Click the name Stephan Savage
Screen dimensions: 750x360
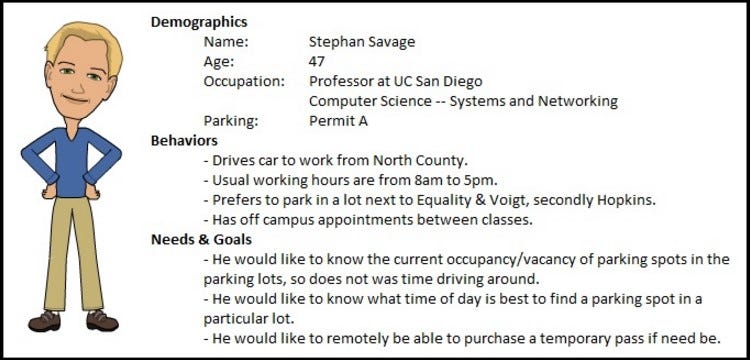(x=362, y=42)
